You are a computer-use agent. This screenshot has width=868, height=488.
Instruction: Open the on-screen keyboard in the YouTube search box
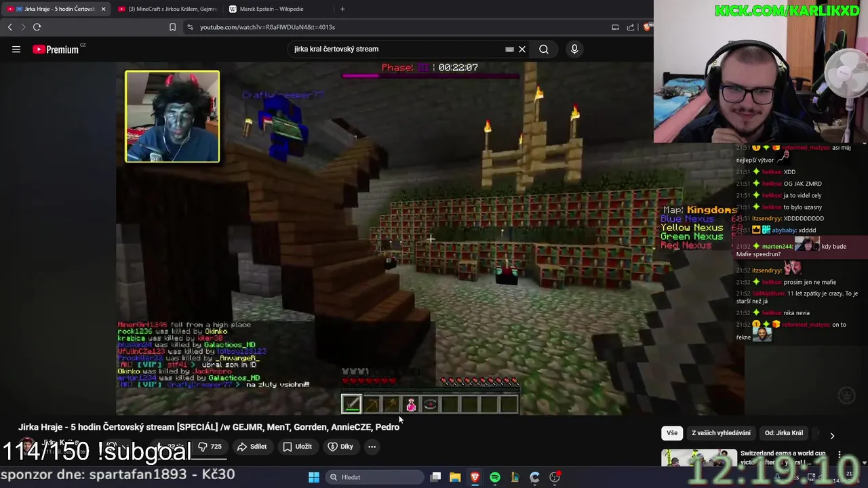pyautogui.click(x=509, y=49)
